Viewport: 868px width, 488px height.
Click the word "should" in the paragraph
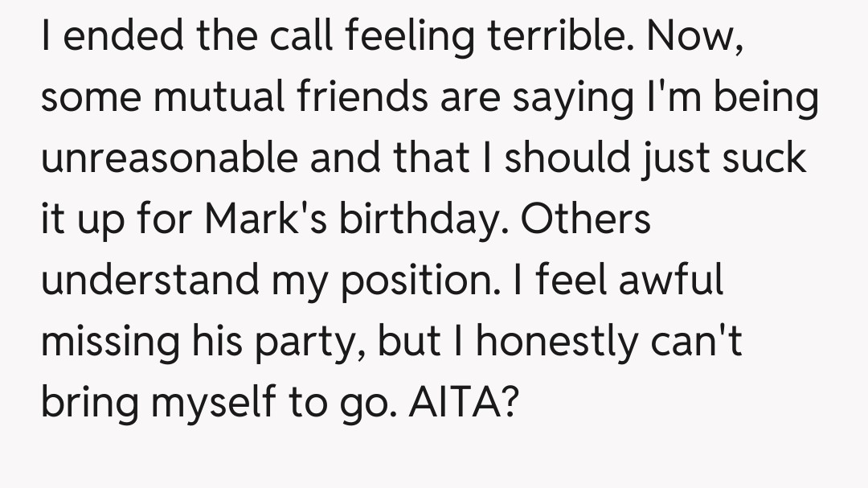(574, 157)
